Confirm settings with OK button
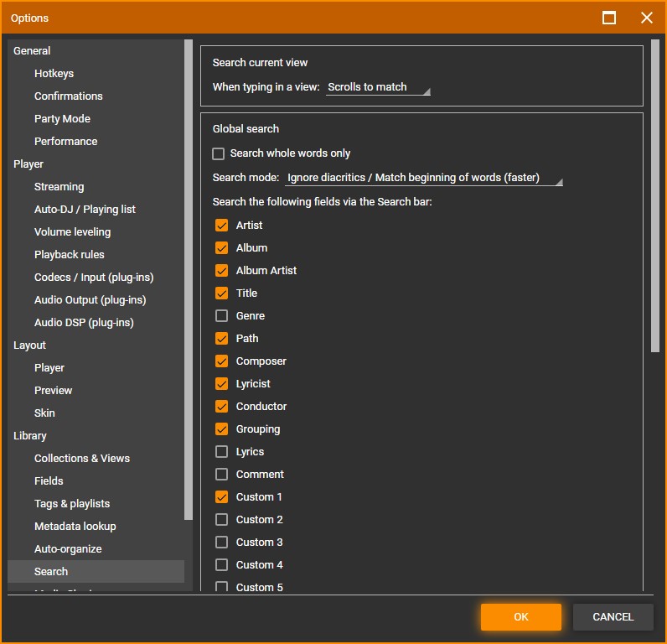The height and width of the screenshot is (644, 667). 520,617
